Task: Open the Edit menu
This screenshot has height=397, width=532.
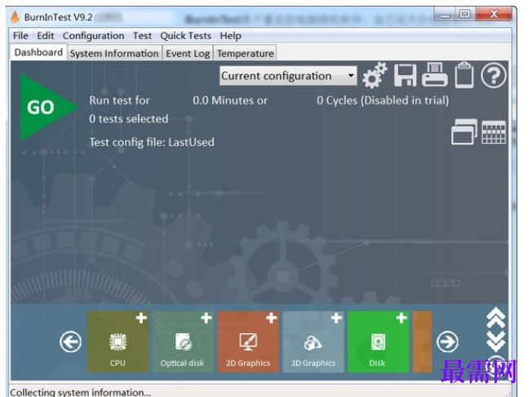Action: [x=46, y=36]
